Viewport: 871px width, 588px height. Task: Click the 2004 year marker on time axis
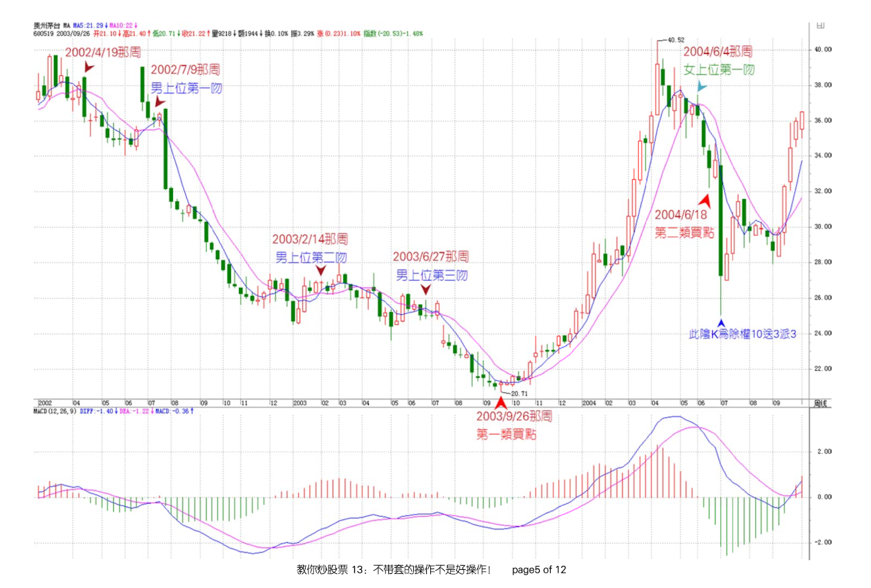tap(590, 402)
